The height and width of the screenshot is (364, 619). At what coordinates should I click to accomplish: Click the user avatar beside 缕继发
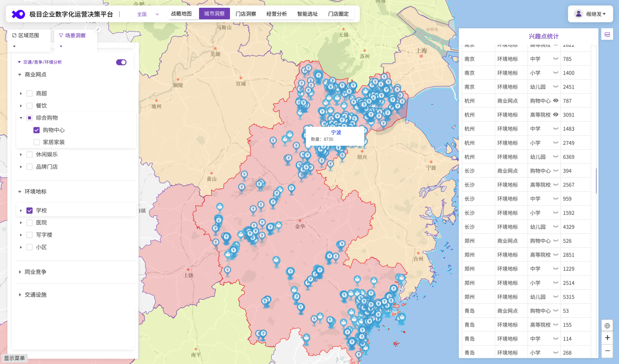pyautogui.click(x=578, y=13)
